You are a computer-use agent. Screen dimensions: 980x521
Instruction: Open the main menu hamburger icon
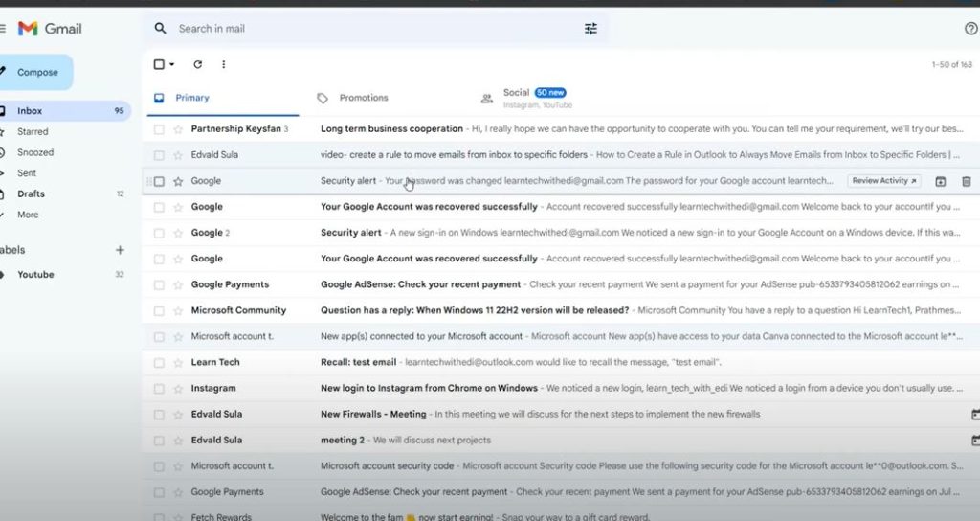3,29
